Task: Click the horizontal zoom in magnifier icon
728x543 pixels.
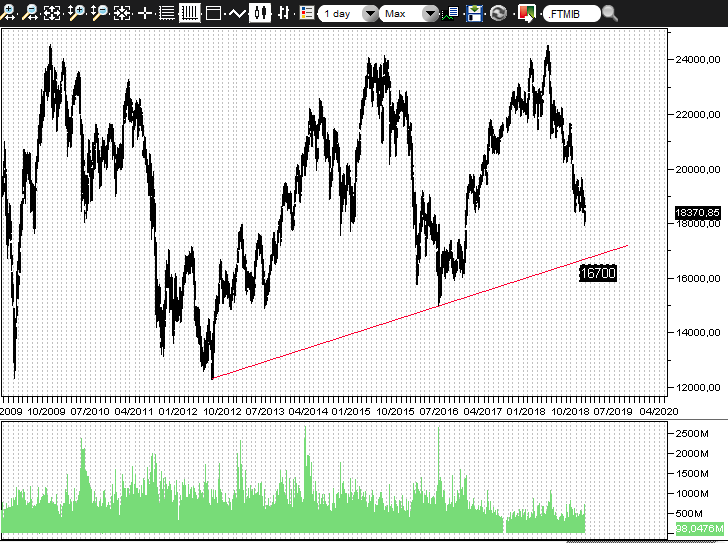Action: [7, 13]
